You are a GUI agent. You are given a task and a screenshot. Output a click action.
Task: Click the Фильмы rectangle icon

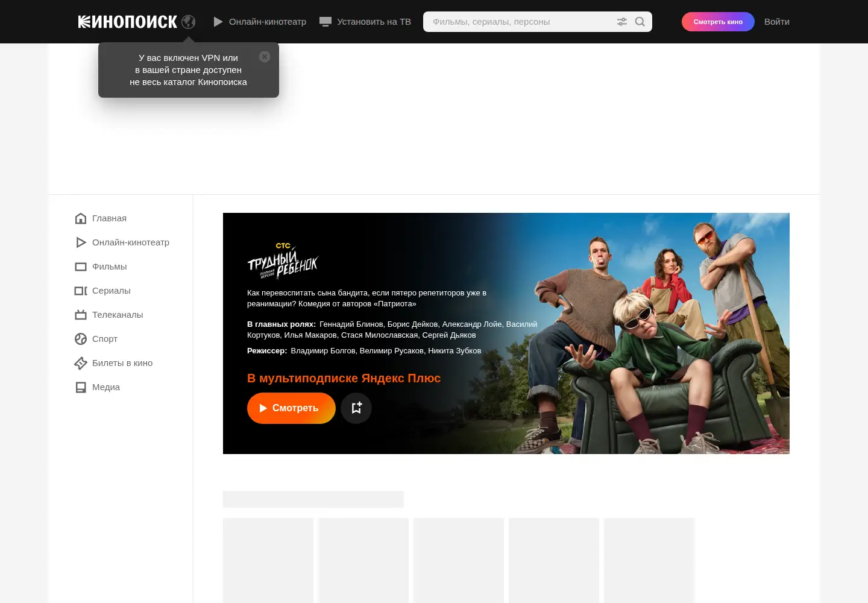pyautogui.click(x=81, y=267)
